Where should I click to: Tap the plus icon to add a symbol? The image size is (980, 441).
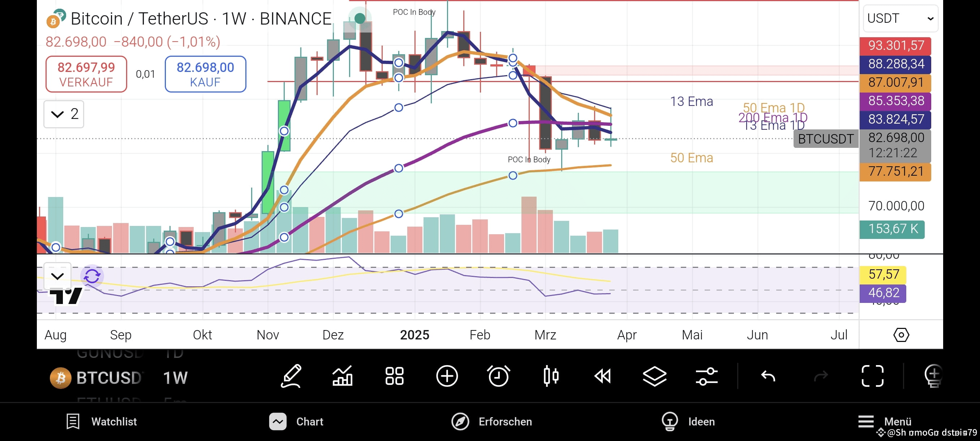[x=447, y=376]
